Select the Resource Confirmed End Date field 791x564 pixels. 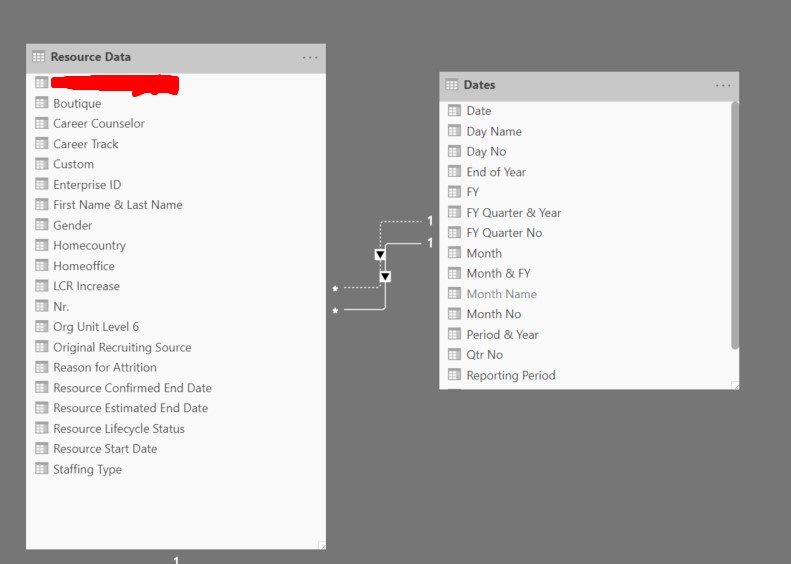tap(132, 388)
